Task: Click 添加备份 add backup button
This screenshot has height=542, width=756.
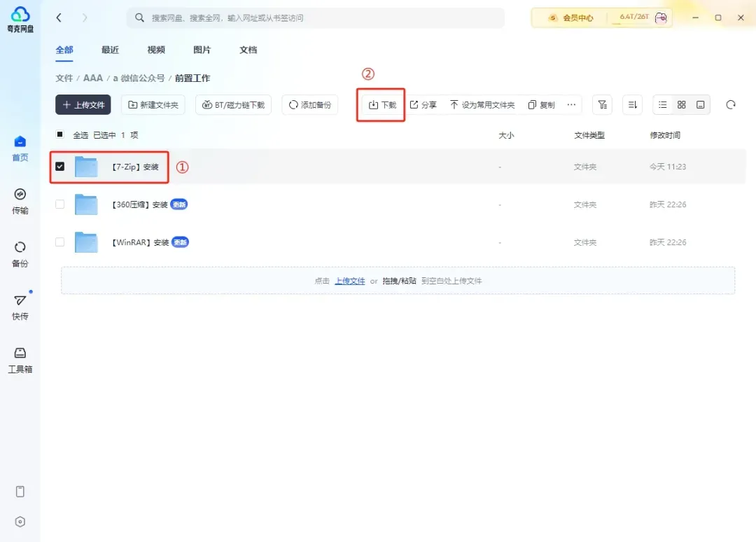Action: 309,104
